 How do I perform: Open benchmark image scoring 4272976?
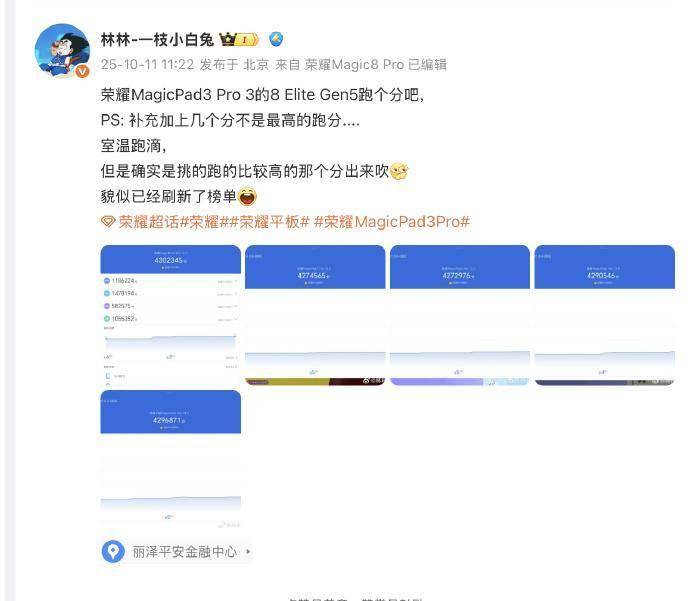[460, 315]
